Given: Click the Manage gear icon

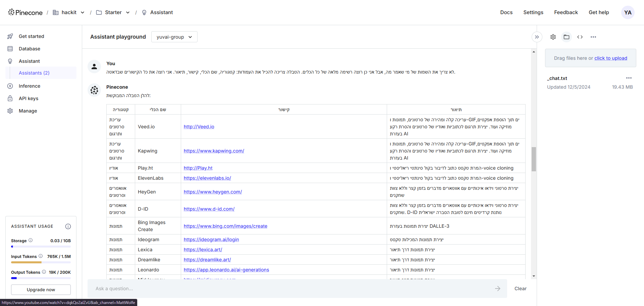Looking at the screenshot, I should 10,111.
